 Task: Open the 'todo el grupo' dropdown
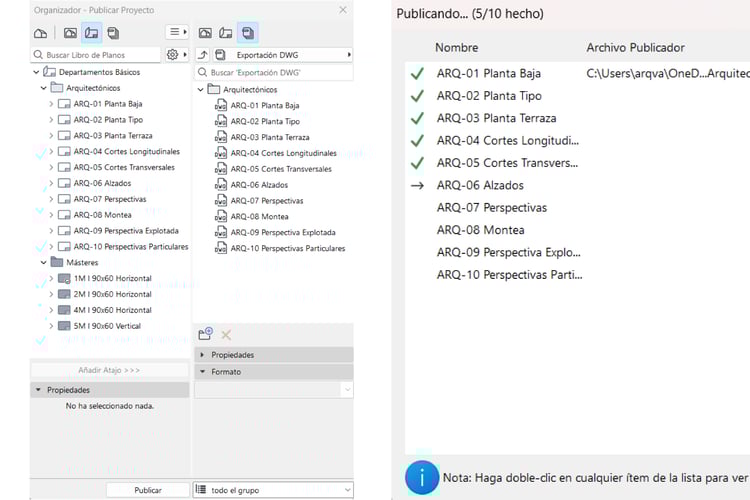pyautogui.click(x=274, y=490)
